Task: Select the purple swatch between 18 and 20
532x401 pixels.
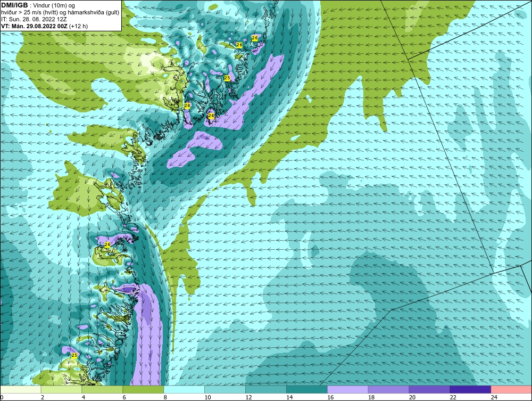Action: [388, 389]
